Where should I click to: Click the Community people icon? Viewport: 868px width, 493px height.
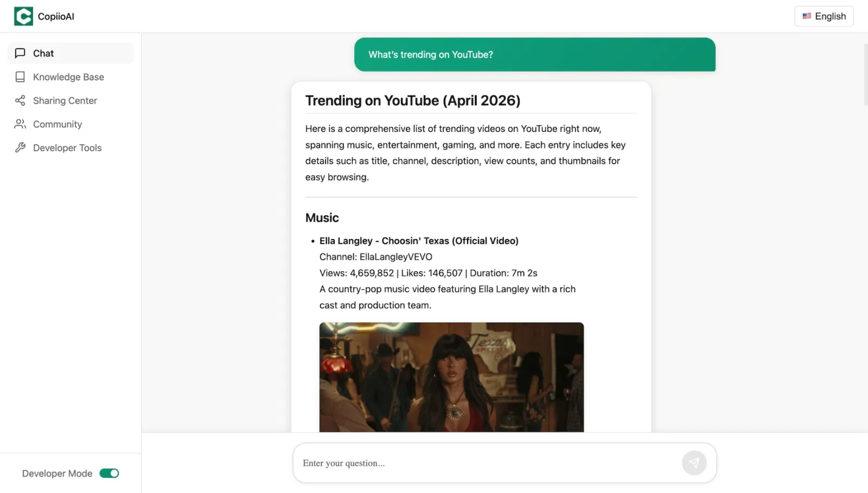pos(20,124)
